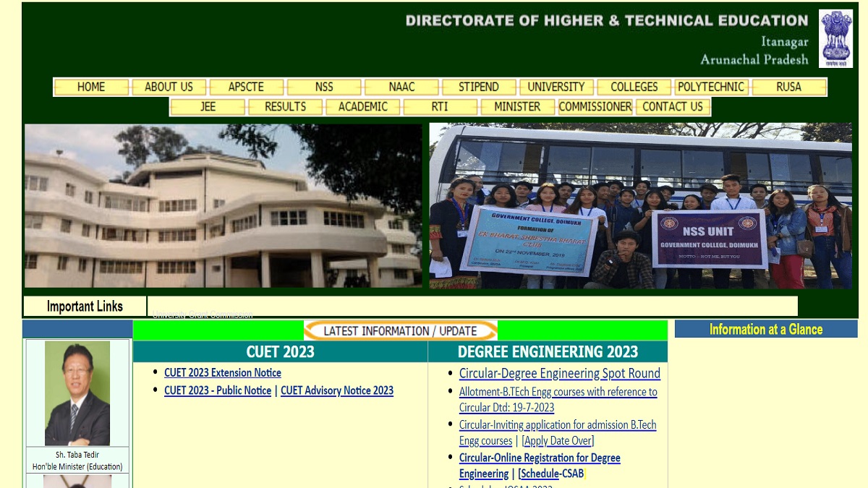This screenshot has width=868, height=488.
Task: Open Circular-Degree Engineering Spot Round link
Action: pos(560,374)
